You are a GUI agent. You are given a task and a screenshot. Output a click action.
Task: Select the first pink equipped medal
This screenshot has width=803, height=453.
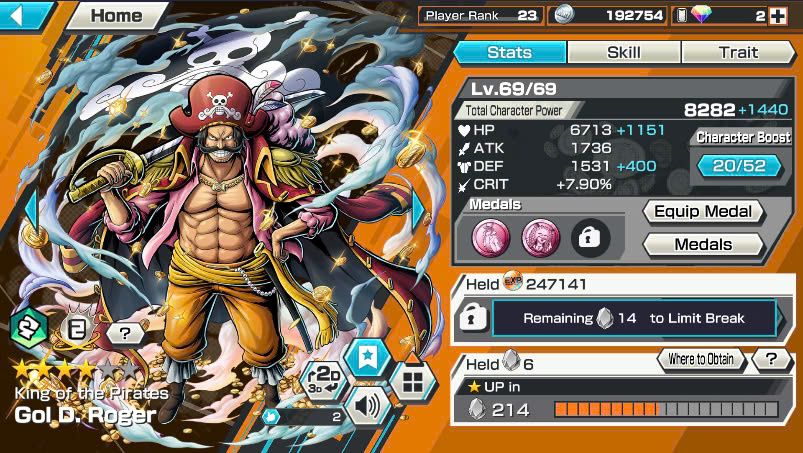coord(490,238)
